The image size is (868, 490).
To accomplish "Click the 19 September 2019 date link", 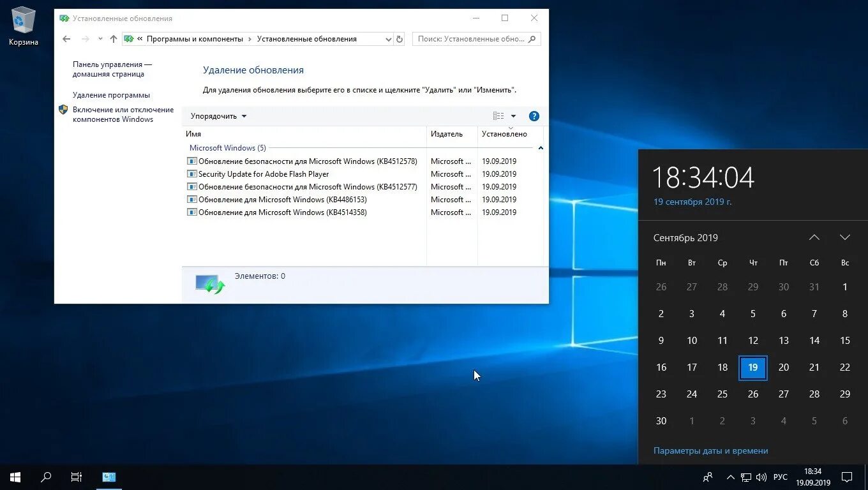I will (x=692, y=202).
